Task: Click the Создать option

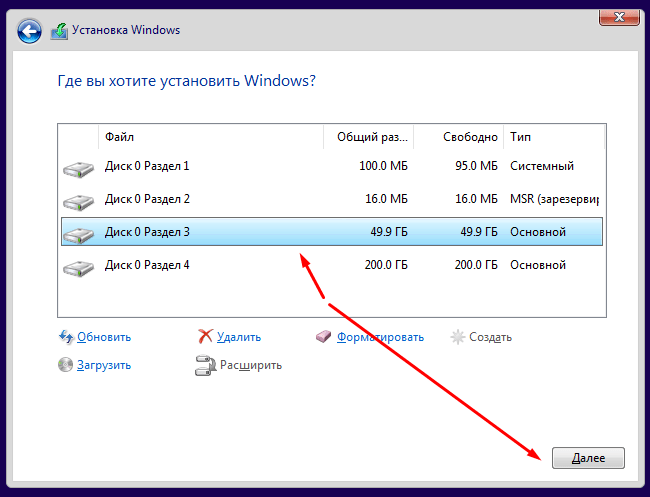Action: click(490, 337)
